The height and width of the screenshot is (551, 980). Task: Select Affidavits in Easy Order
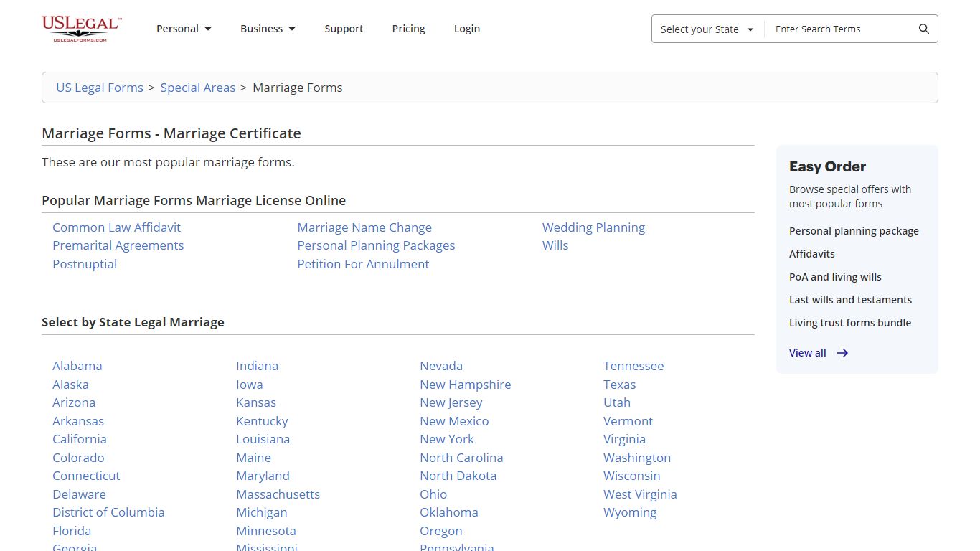[x=812, y=254]
